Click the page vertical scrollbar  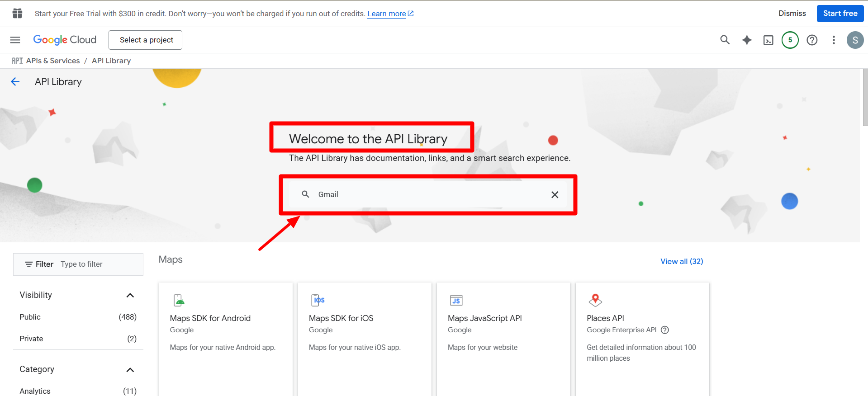click(x=865, y=97)
